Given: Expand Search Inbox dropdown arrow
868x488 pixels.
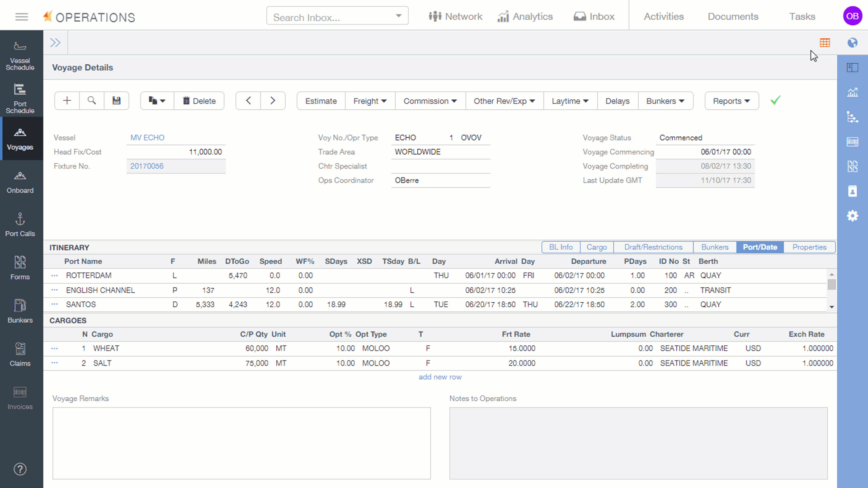Looking at the screenshot, I should click(398, 16).
